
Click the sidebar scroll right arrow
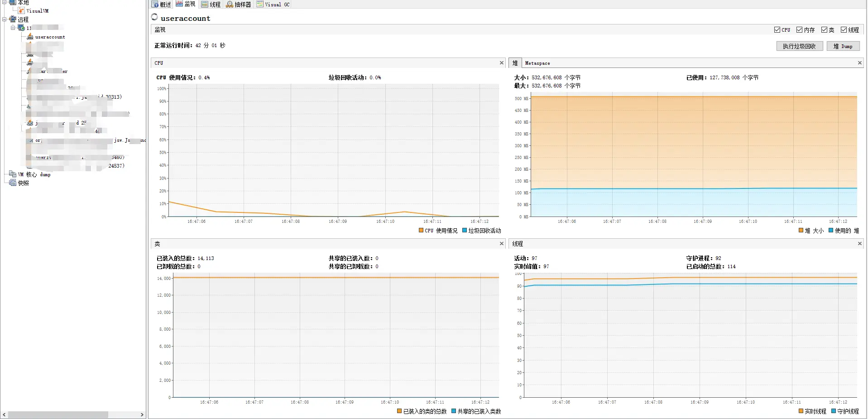(x=142, y=414)
